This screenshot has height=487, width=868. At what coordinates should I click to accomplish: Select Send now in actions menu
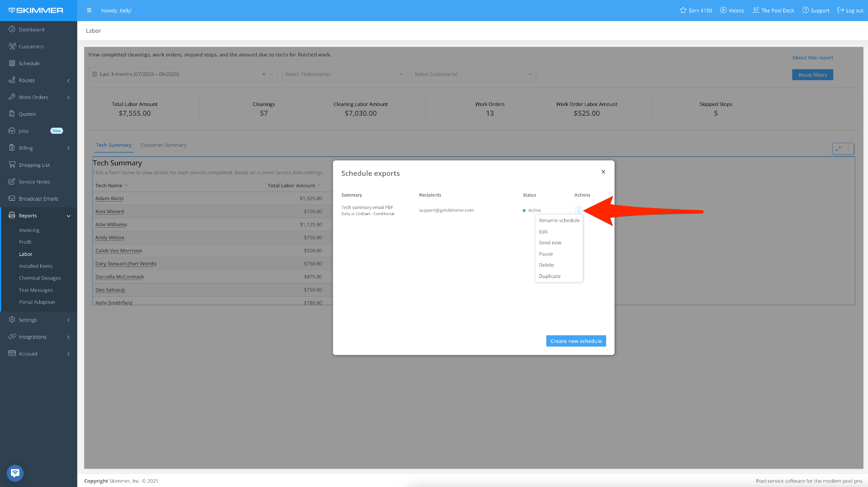(550, 243)
